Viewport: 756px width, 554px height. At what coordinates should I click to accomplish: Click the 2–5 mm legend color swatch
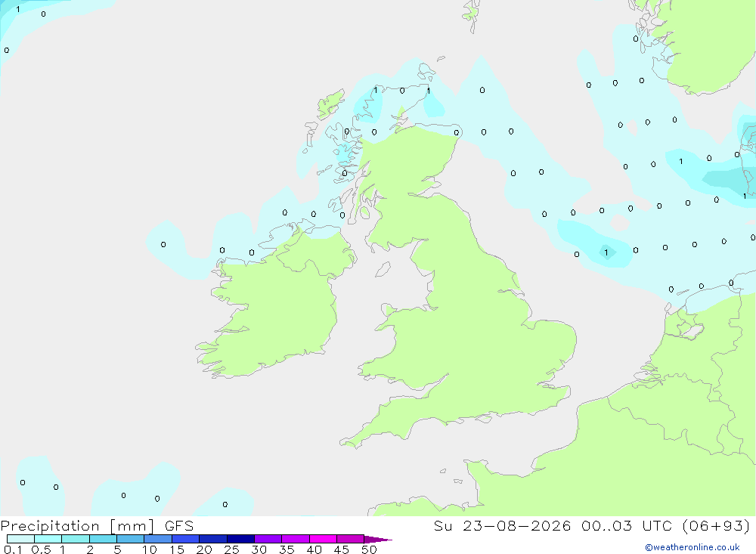coord(103,539)
